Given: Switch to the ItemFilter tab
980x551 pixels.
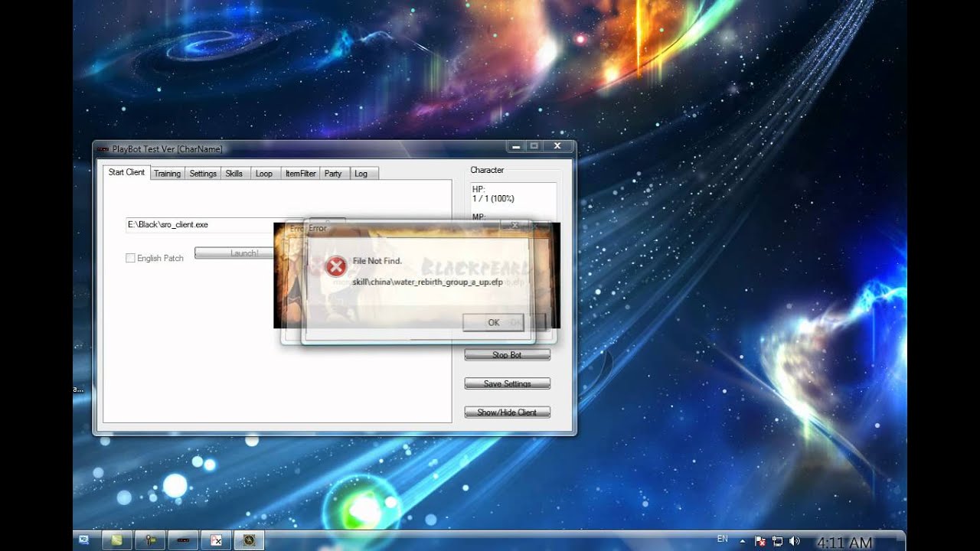Looking at the screenshot, I should (x=301, y=174).
